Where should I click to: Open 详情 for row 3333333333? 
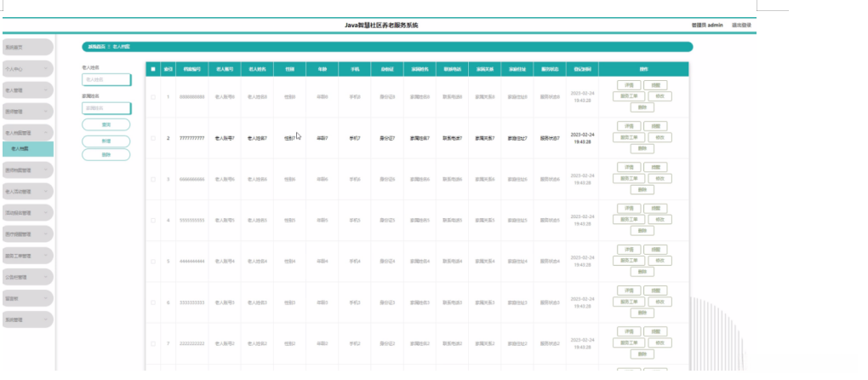coord(629,291)
